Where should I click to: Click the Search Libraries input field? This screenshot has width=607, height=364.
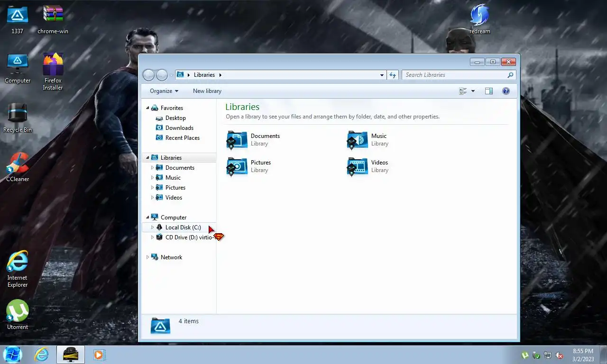pos(454,75)
